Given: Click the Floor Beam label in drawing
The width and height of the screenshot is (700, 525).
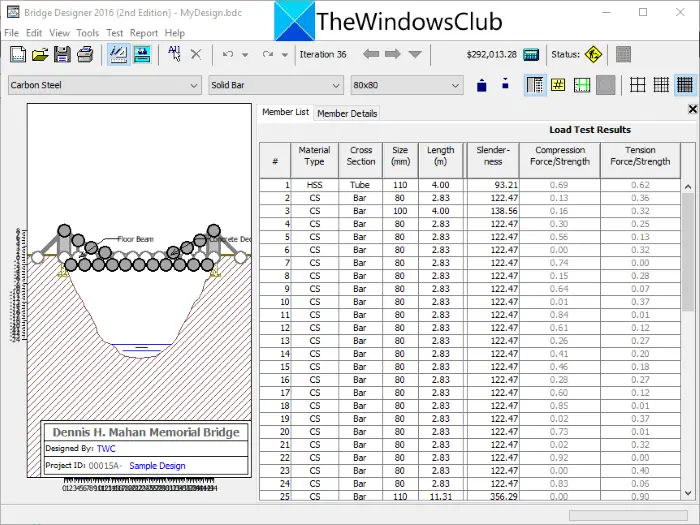Looking at the screenshot, I should (x=135, y=239).
